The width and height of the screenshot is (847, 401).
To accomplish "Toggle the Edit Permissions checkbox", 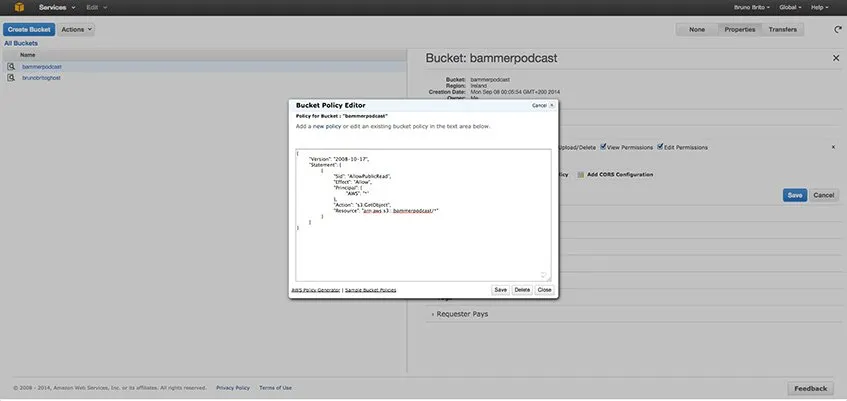I will [x=660, y=146].
